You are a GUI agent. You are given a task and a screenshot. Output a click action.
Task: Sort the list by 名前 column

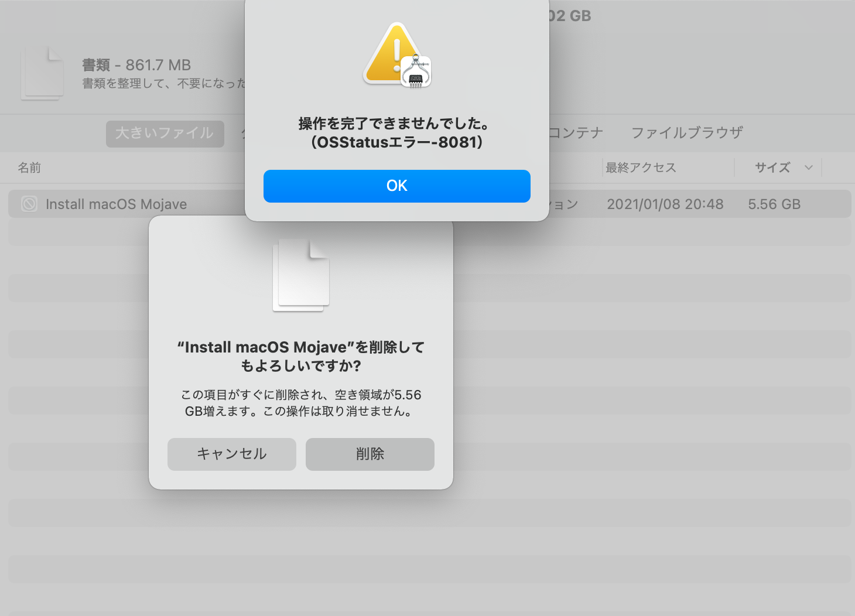pos(29,168)
